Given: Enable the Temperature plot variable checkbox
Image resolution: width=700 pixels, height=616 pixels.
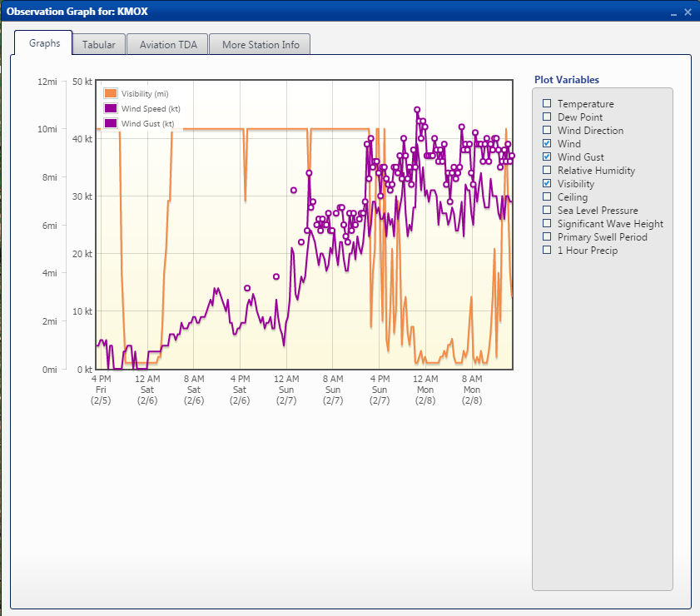Looking at the screenshot, I should (547, 103).
